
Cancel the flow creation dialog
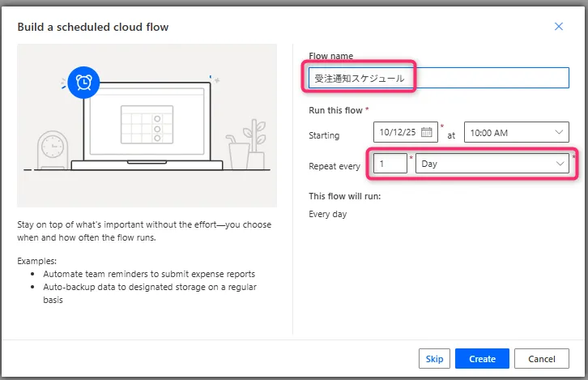(x=541, y=359)
